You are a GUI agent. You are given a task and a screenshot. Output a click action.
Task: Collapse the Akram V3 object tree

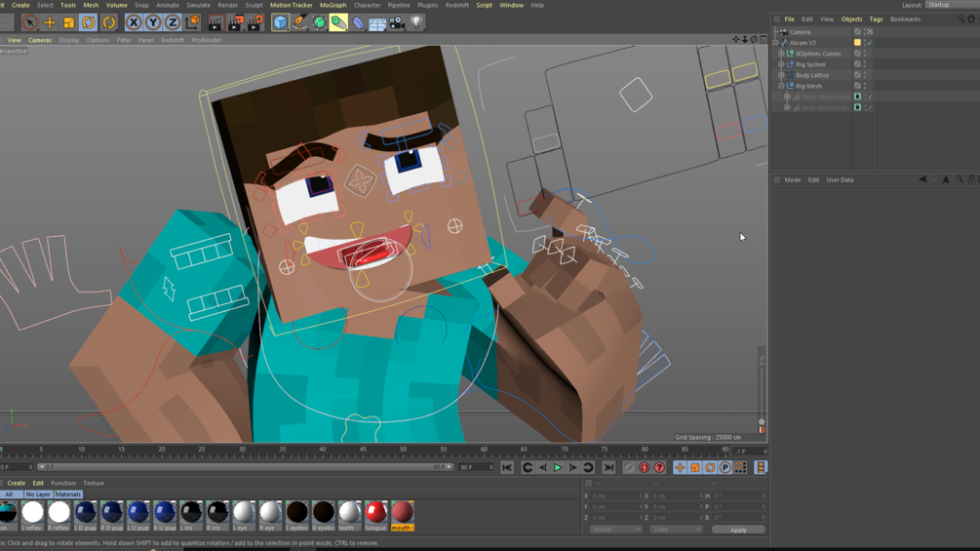(775, 43)
